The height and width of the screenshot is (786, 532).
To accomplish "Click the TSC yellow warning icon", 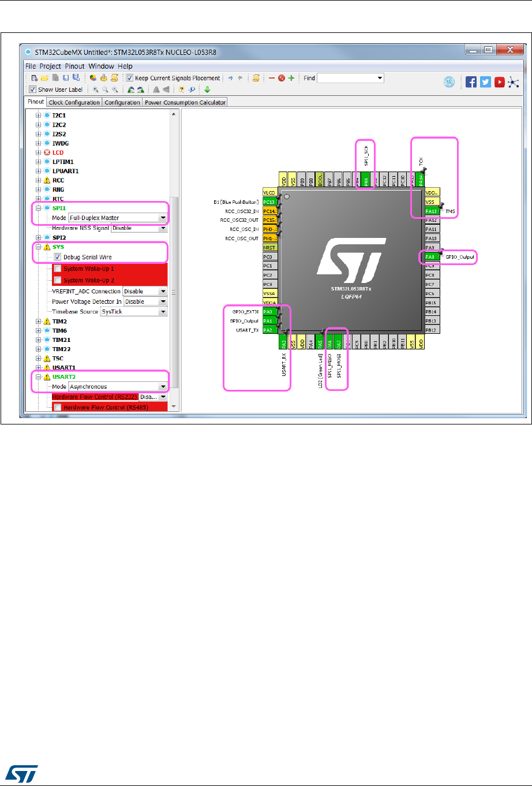I will click(x=47, y=358).
